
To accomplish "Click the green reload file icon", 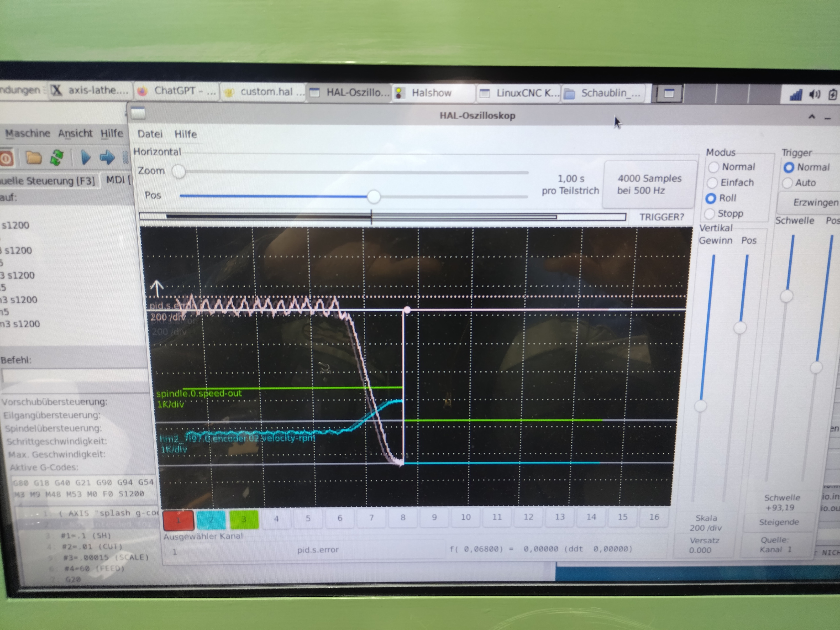I will (x=57, y=157).
